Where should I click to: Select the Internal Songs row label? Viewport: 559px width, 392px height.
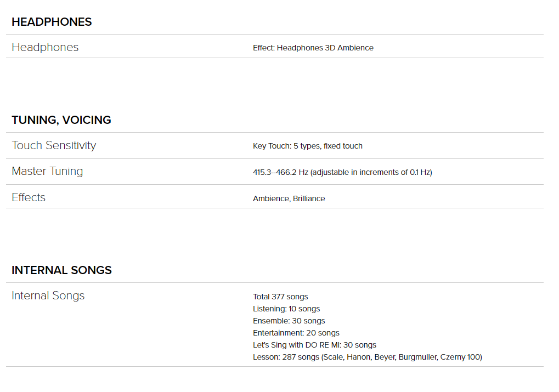tap(48, 296)
